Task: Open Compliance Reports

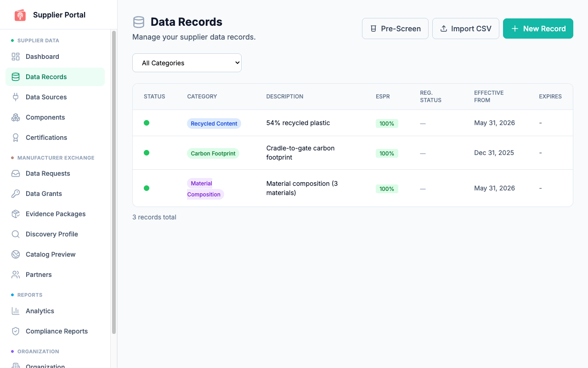Action: [55, 331]
